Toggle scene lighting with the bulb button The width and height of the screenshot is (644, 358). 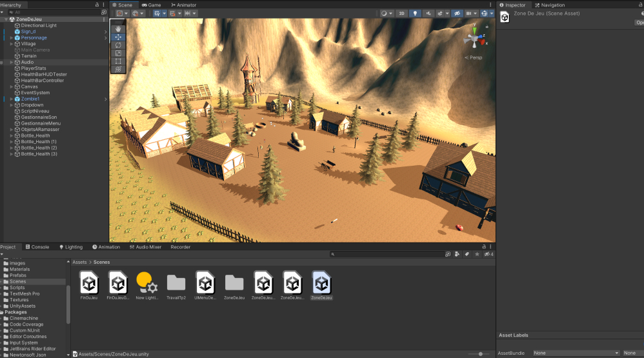415,13
